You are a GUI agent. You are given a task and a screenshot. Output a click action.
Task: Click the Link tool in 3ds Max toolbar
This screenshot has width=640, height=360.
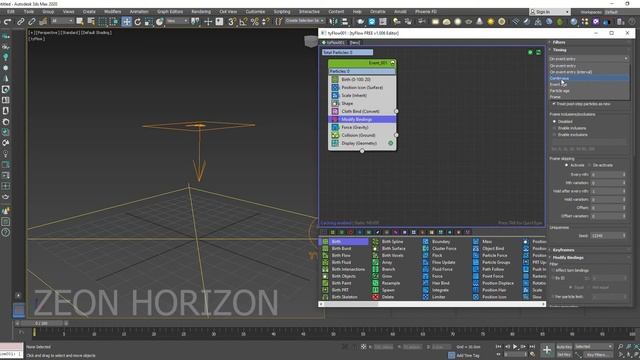tap(20, 22)
